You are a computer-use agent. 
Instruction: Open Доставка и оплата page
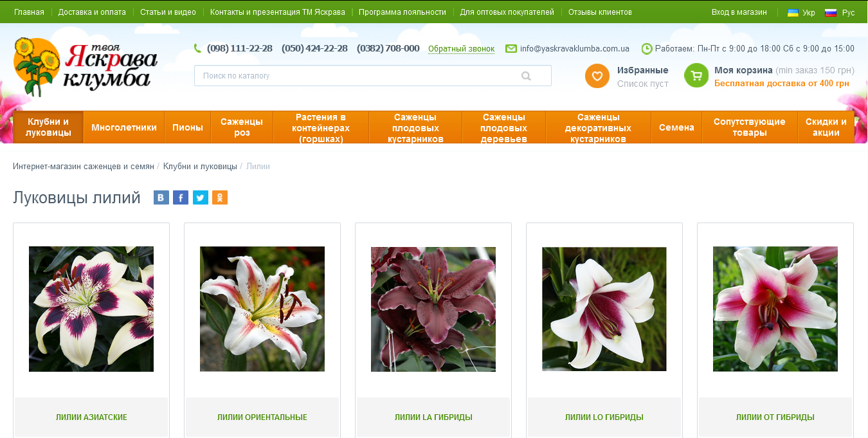(x=92, y=12)
